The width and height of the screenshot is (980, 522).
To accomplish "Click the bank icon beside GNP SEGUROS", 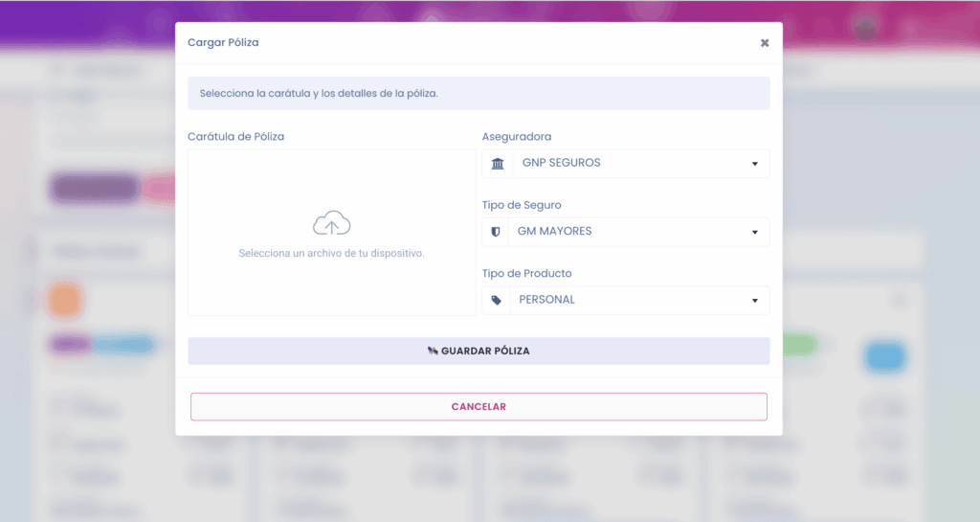I will click(498, 164).
